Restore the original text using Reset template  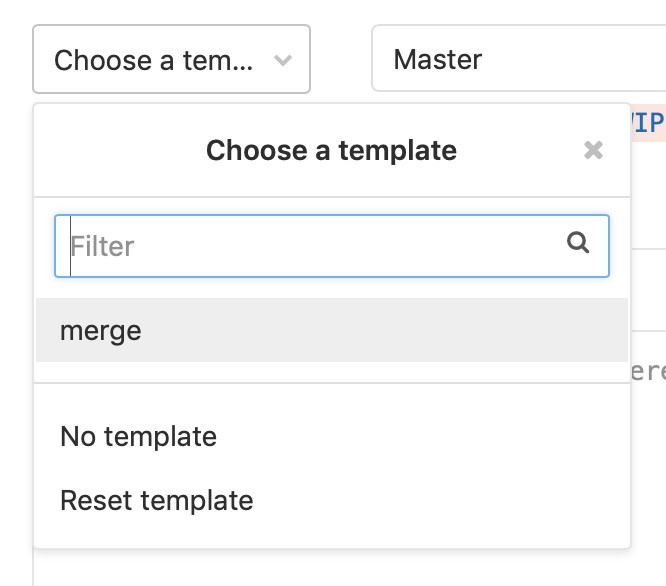tap(156, 500)
